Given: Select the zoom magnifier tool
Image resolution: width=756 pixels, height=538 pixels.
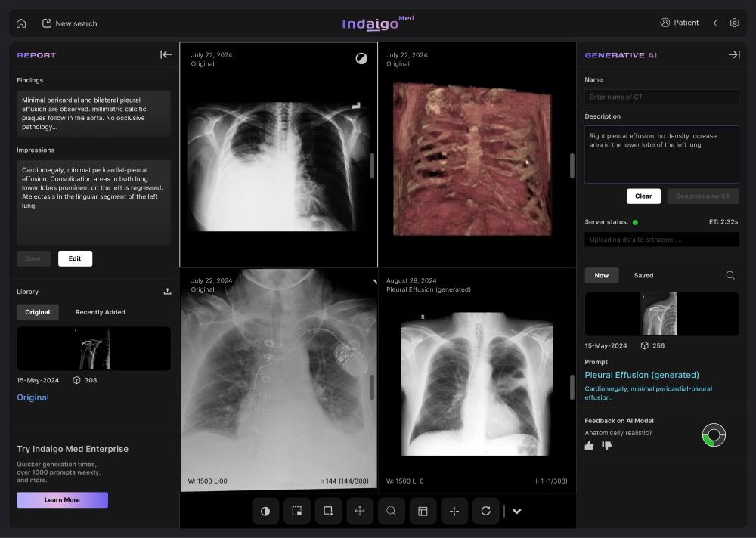Looking at the screenshot, I should (392, 512).
